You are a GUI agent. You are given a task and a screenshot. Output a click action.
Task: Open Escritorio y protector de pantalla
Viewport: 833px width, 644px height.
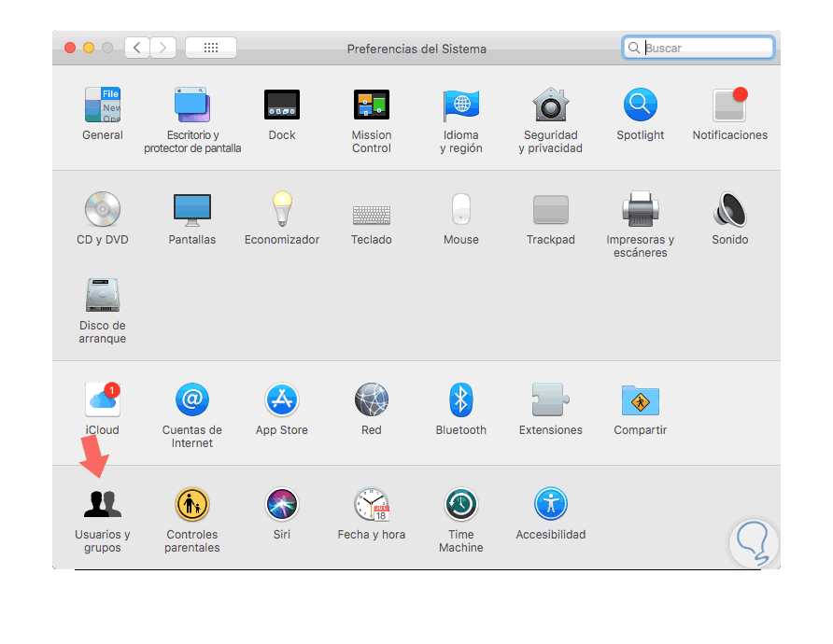(192, 105)
